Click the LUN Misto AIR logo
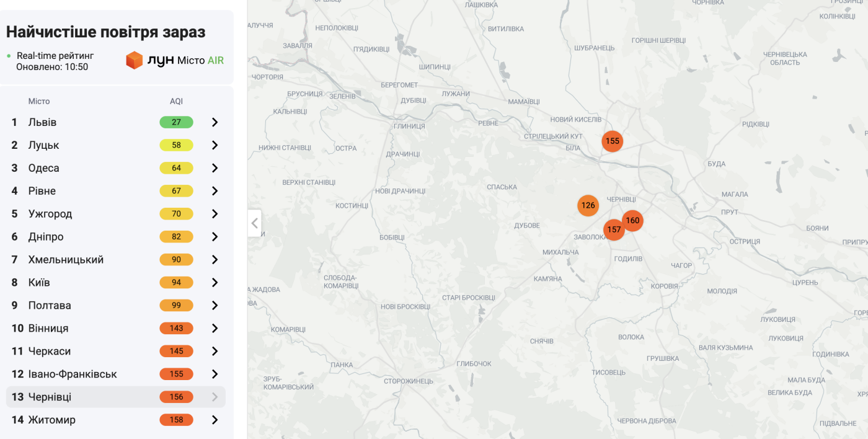 point(175,60)
